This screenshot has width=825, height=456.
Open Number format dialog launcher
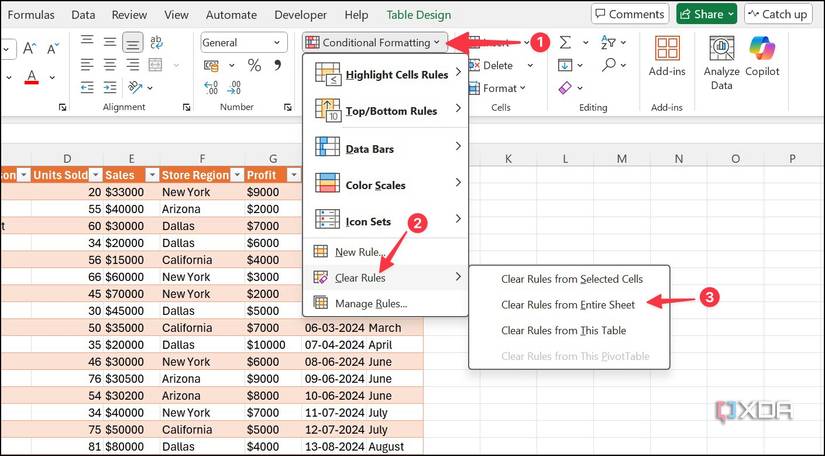click(287, 107)
